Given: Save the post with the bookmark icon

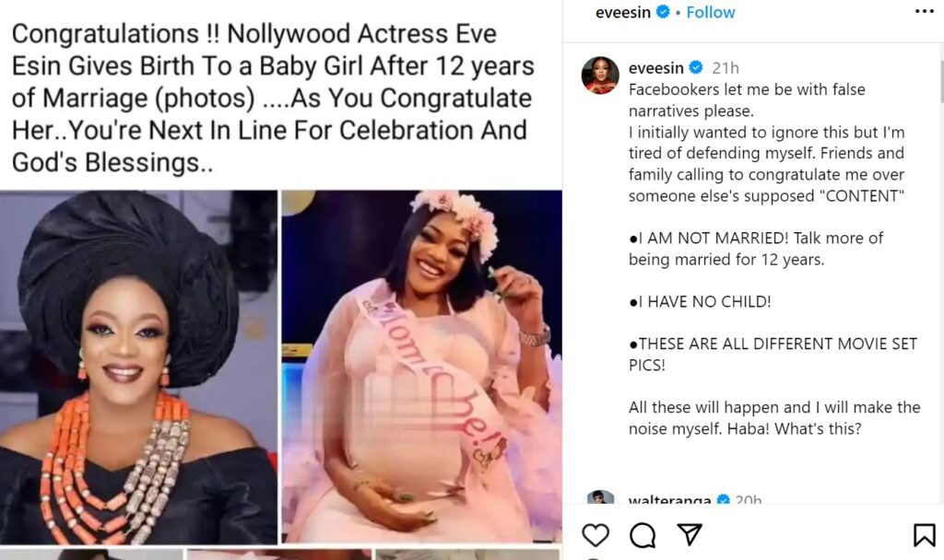Looking at the screenshot, I should tap(924, 535).
